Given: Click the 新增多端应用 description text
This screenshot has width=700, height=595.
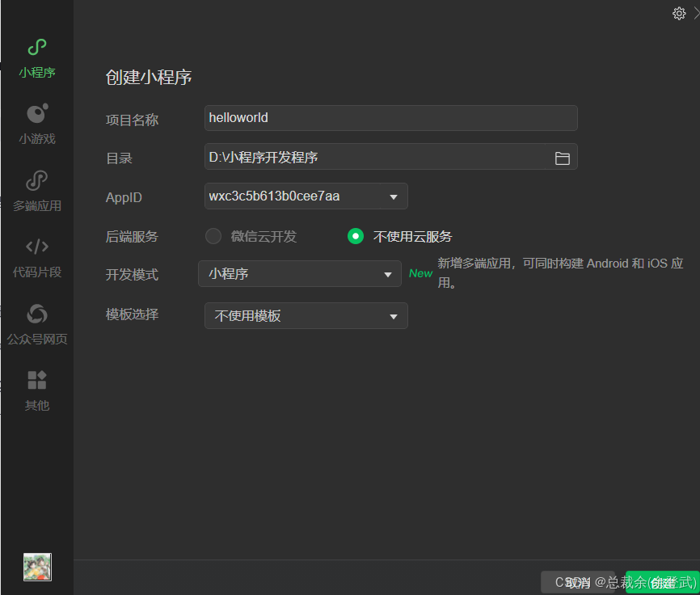Looking at the screenshot, I should pyautogui.click(x=560, y=272).
